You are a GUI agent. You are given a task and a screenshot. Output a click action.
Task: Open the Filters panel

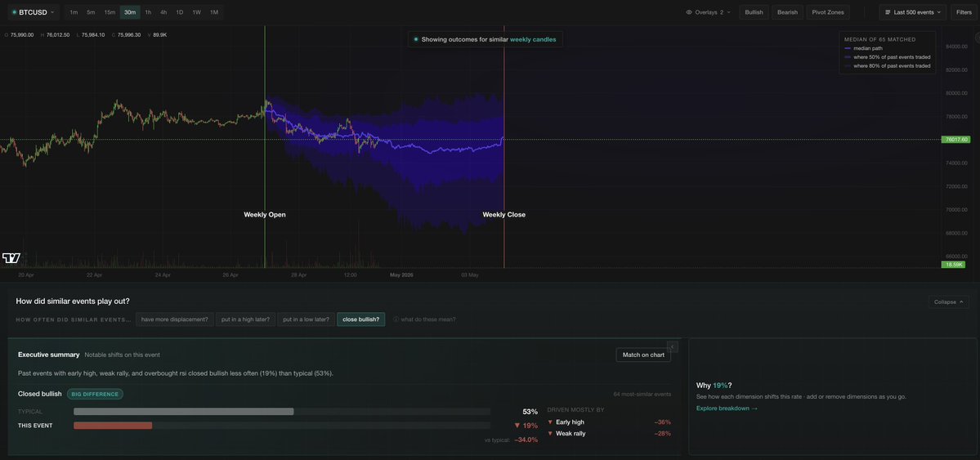[x=962, y=12]
